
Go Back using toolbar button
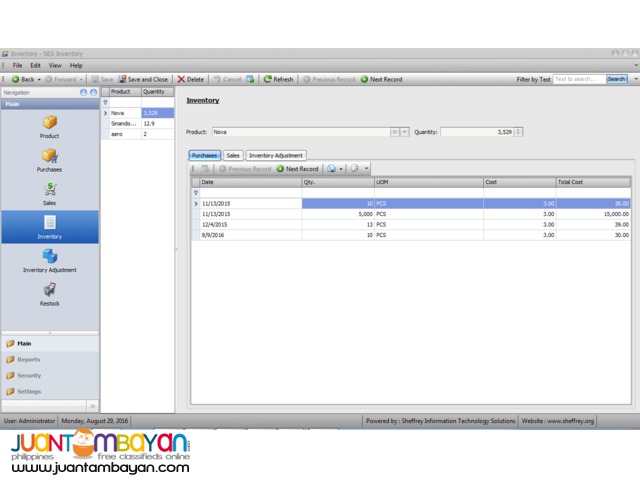click(x=23, y=79)
